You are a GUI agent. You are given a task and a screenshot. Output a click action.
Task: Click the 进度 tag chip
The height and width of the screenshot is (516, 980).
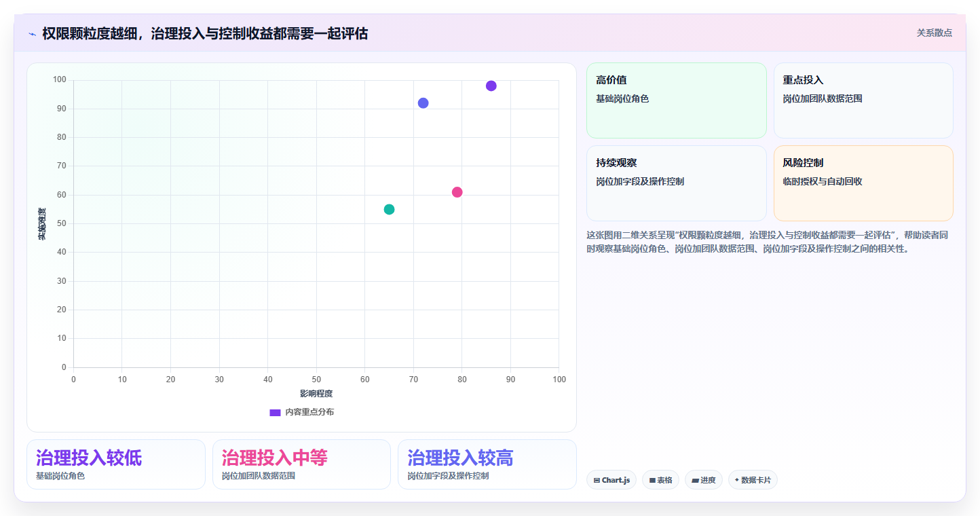click(x=704, y=480)
